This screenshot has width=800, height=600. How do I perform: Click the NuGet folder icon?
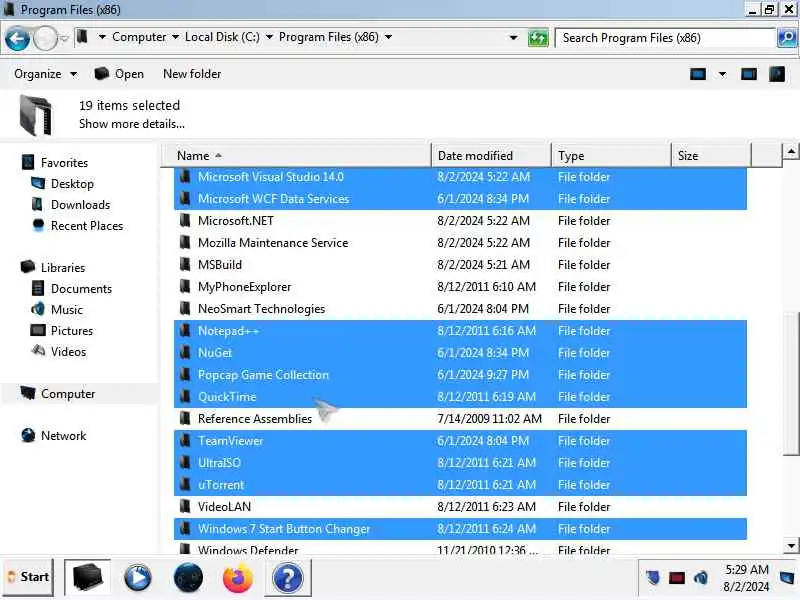click(x=185, y=353)
